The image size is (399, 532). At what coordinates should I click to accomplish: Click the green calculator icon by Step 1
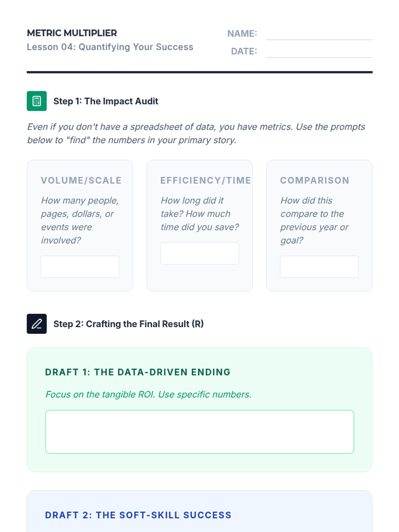click(x=37, y=101)
